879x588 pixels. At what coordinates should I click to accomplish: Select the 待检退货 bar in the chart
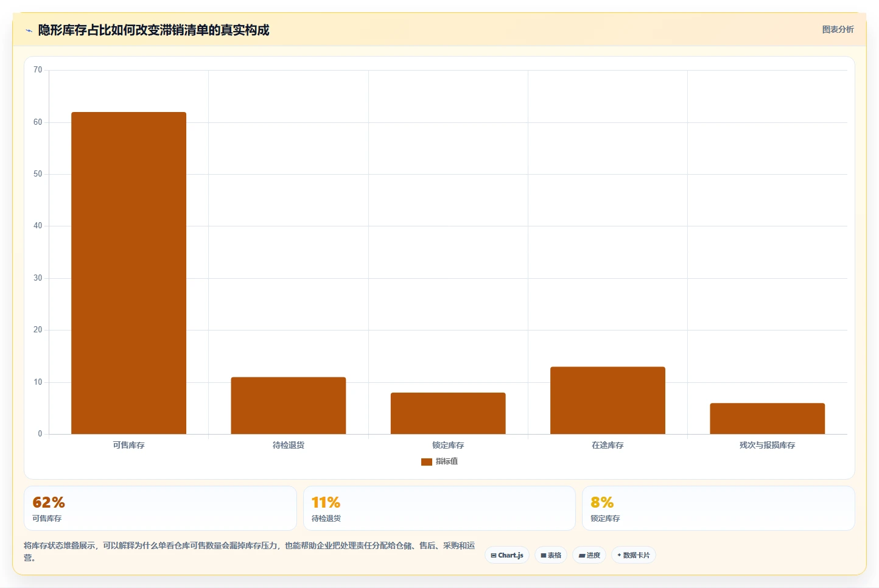click(288, 405)
